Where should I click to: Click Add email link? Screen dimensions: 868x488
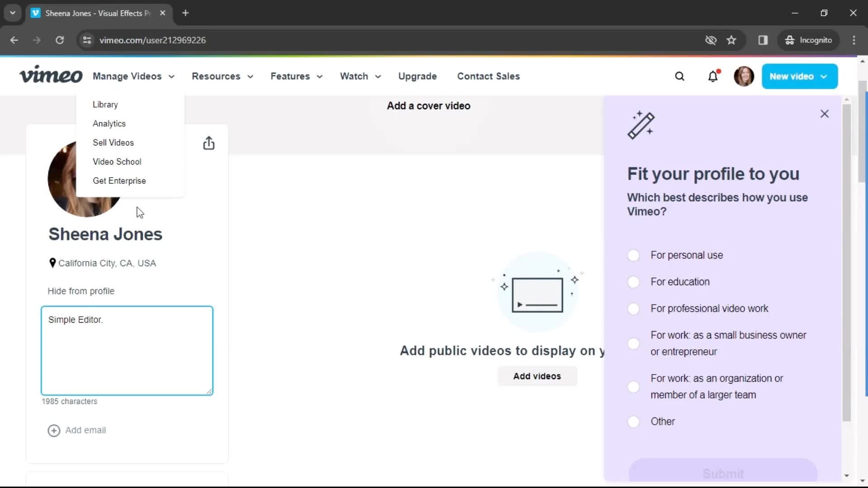pyautogui.click(x=85, y=430)
